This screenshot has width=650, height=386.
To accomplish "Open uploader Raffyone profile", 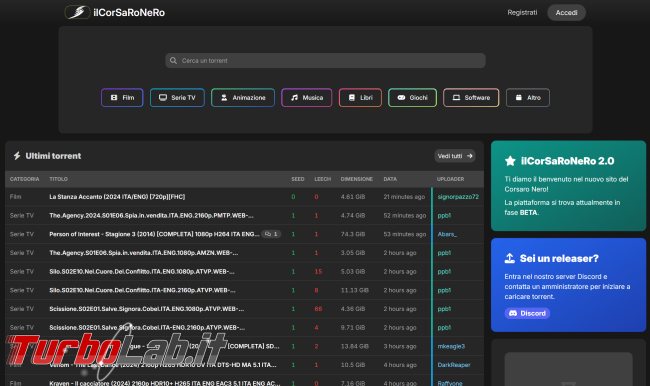I will (450, 383).
